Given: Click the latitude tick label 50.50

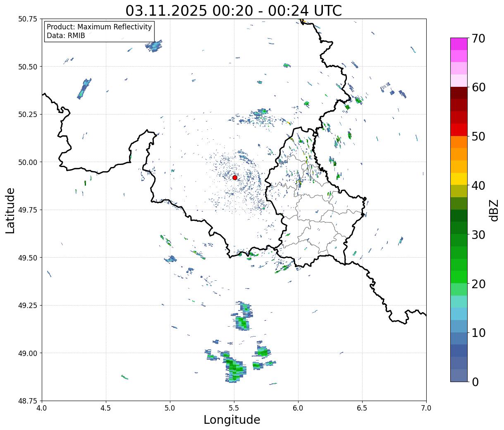Looking at the screenshot, I should 27,67.
